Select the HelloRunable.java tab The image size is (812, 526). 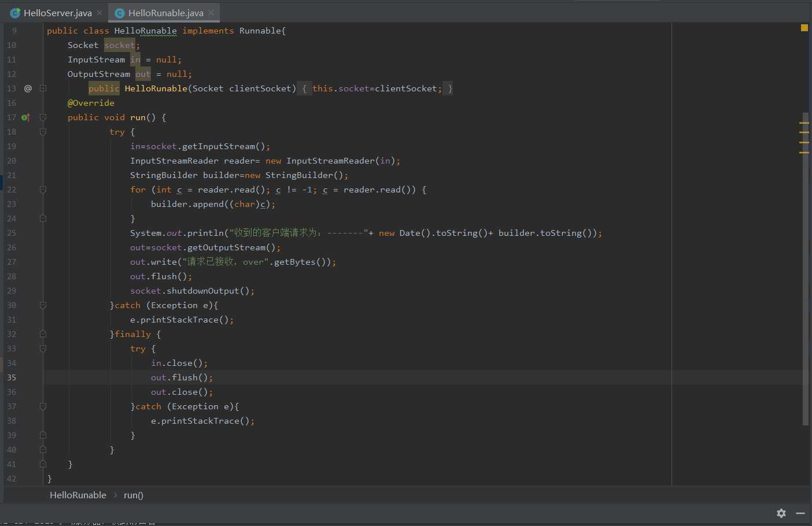click(x=165, y=13)
